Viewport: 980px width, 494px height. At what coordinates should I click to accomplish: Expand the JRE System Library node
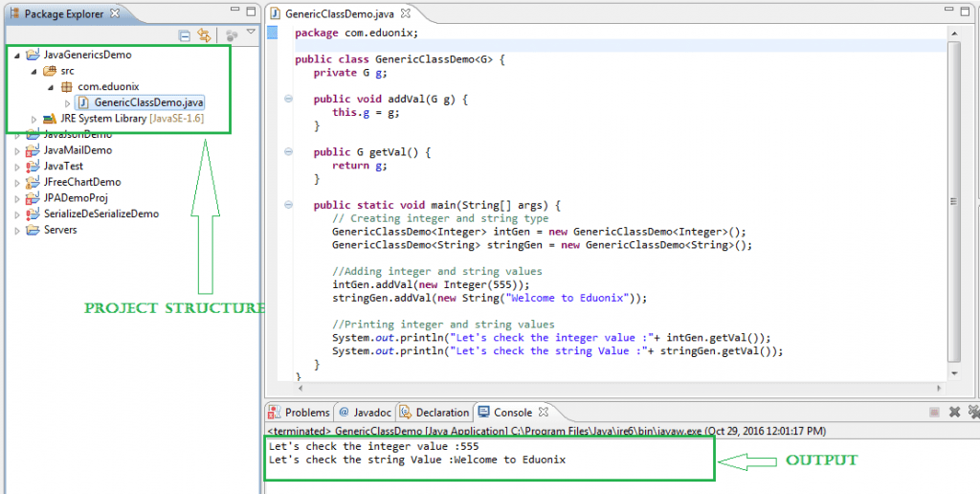tap(34, 118)
